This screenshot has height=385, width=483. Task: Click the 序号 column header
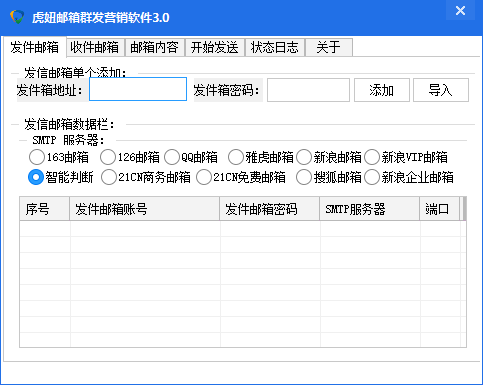click(45, 209)
